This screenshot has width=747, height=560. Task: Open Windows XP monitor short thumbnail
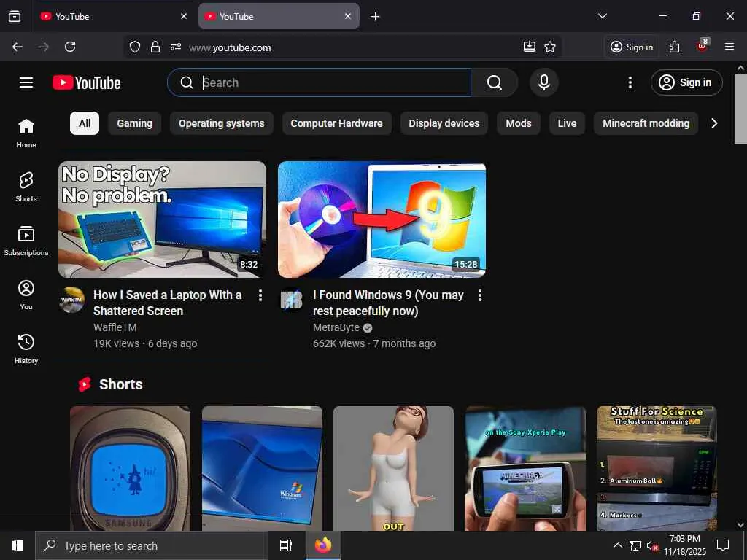coord(262,468)
